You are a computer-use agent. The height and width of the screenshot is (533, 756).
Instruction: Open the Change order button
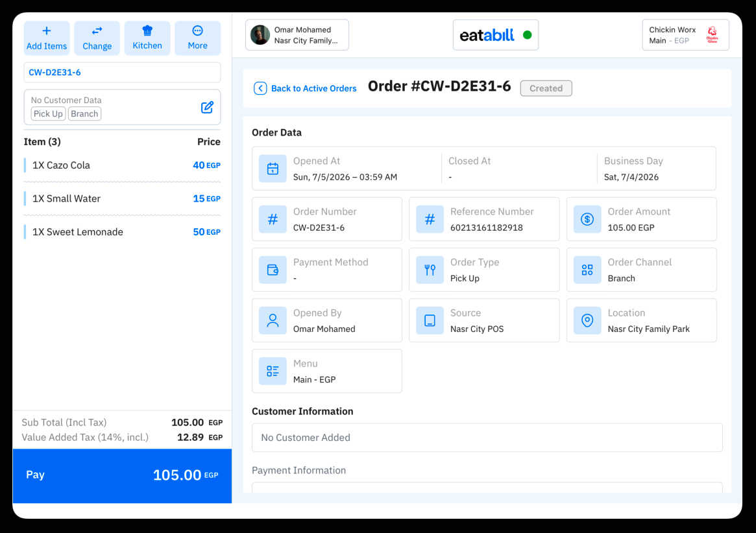[97, 38]
